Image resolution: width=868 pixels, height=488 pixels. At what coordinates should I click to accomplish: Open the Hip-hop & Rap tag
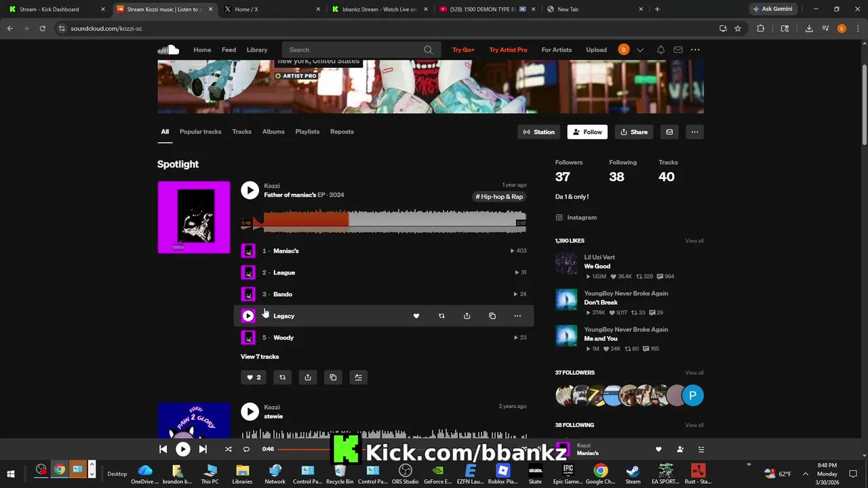[499, 197]
